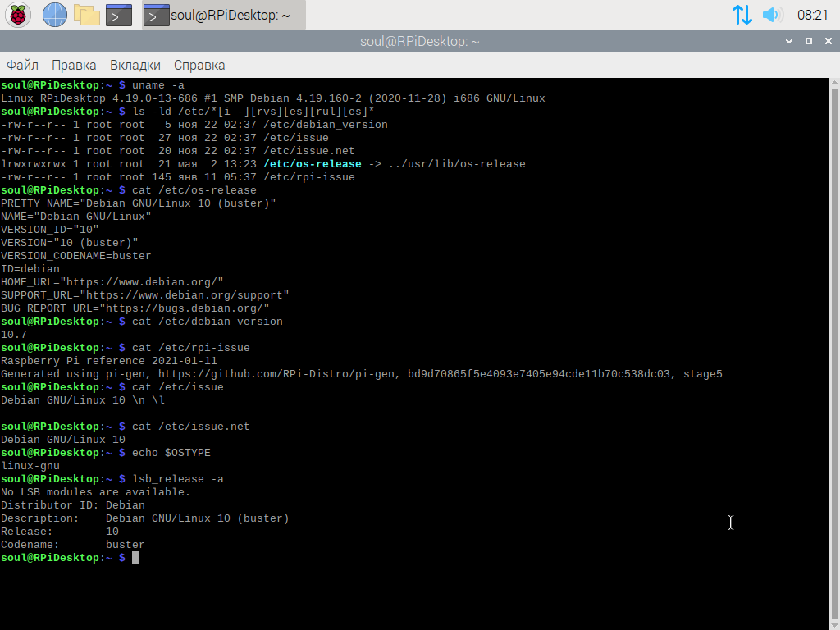This screenshot has height=630, width=840.
Task: Launch the terminal from panel launcher
Action: (x=119, y=15)
